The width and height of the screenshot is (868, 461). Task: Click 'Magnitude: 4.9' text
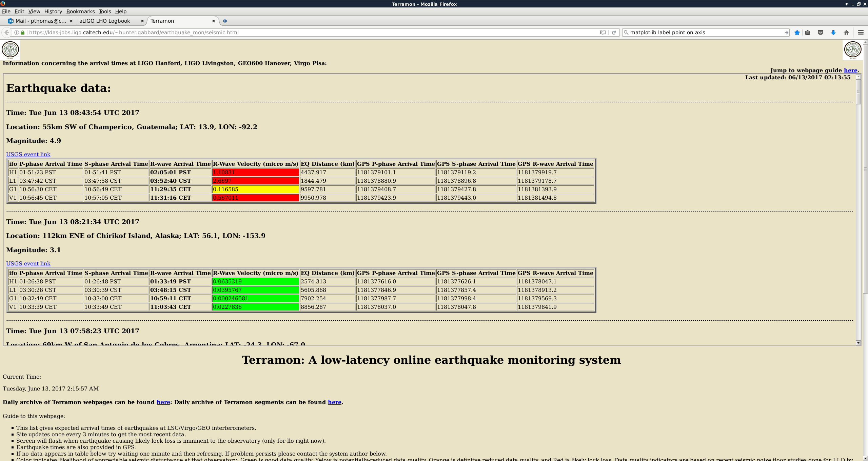point(34,141)
